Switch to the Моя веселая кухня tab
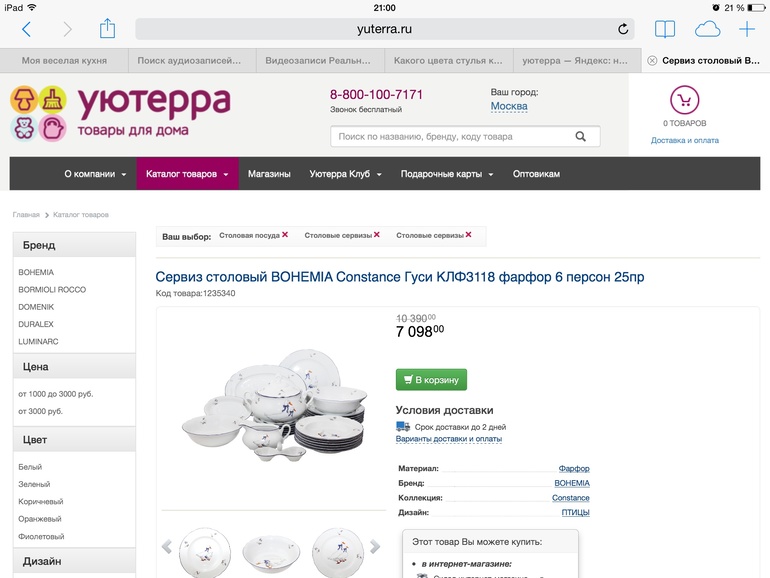Viewport: 770px width, 578px height. tap(64, 60)
